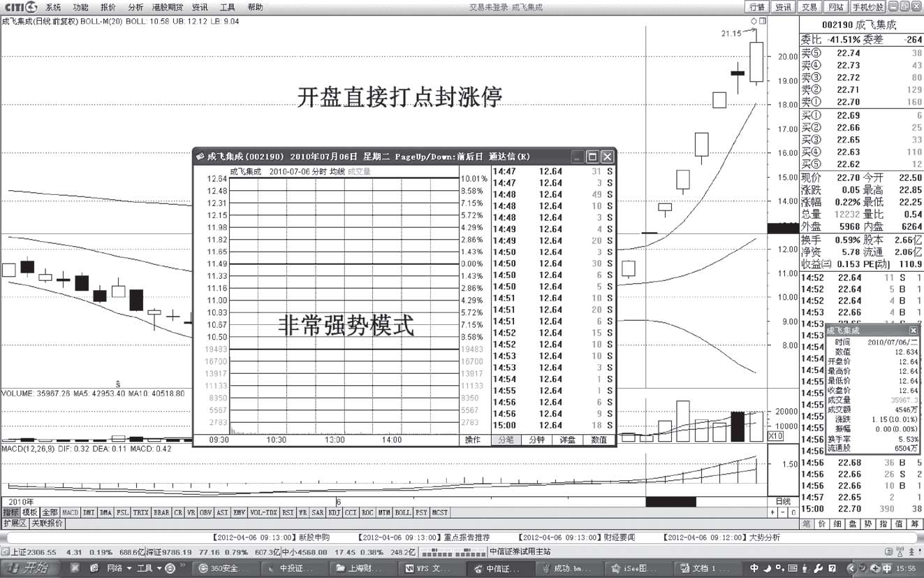Open the 手机炒股 button
The height and width of the screenshot is (578, 924).
click(868, 7)
